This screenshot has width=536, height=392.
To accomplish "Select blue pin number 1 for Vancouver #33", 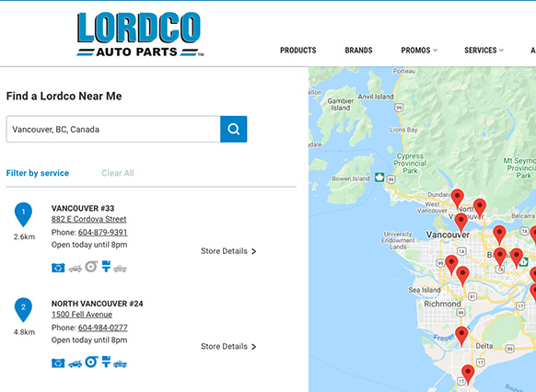I will (x=23, y=214).
